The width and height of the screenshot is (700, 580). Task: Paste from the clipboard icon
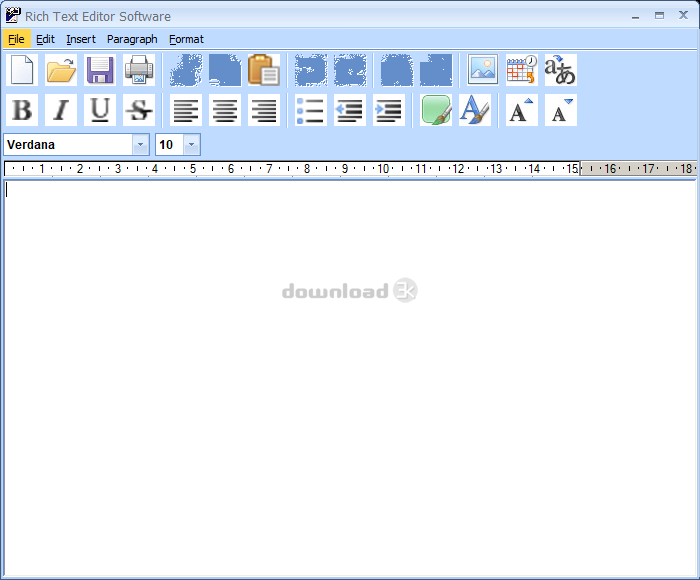pyautogui.click(x=264, y=70)
